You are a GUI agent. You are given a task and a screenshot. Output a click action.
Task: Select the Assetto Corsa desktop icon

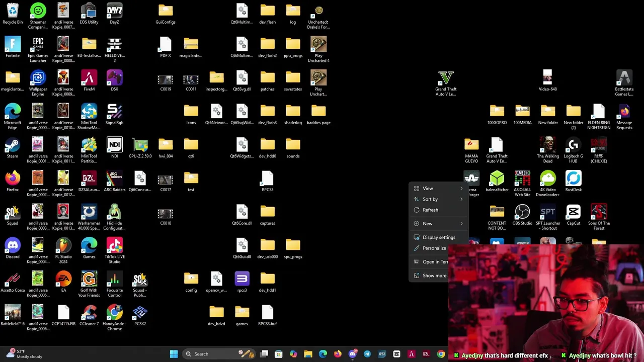tap(13, 282)
